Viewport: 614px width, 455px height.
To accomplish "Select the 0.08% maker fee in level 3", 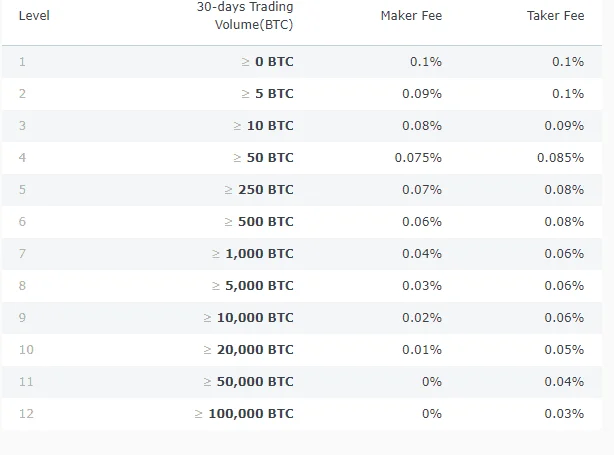I will click(x=422, y=126).
